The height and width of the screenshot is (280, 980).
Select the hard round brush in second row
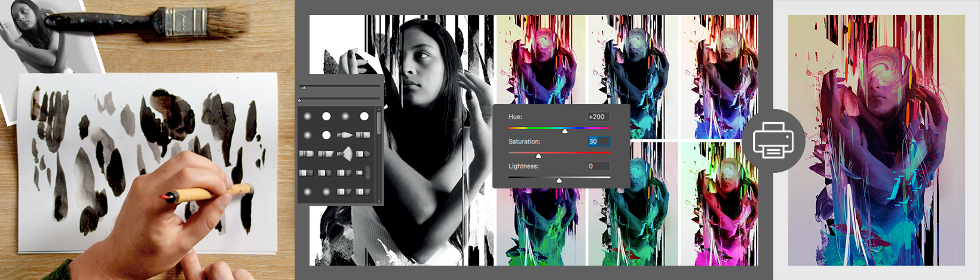coord(326,135)
